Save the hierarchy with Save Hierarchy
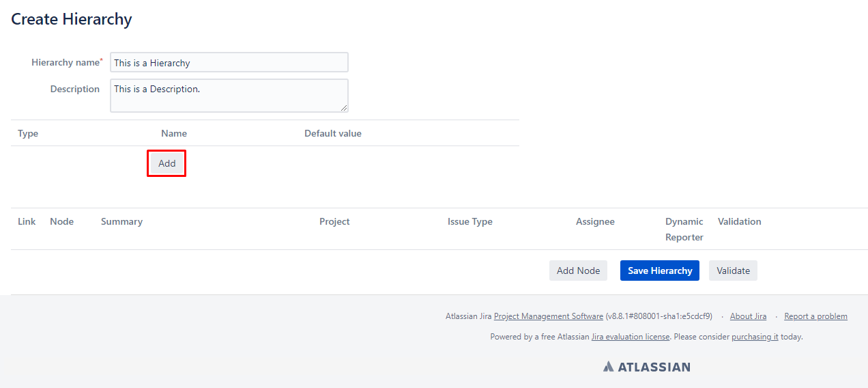 pos(659,271)
